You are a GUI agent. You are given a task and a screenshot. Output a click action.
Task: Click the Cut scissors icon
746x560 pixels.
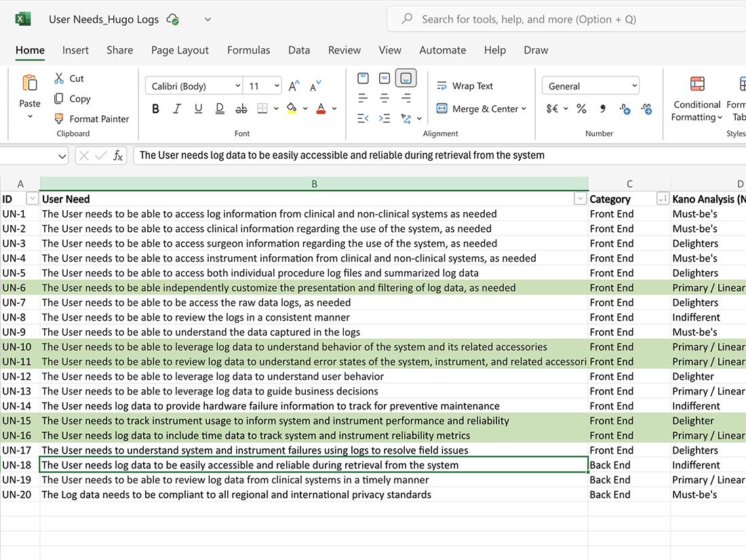(x=59, y=78)
